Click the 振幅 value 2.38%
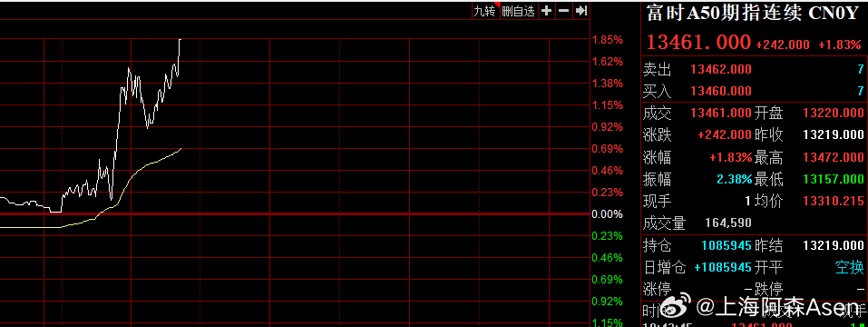This screenshot has height=327, width=868. point(735,179)
